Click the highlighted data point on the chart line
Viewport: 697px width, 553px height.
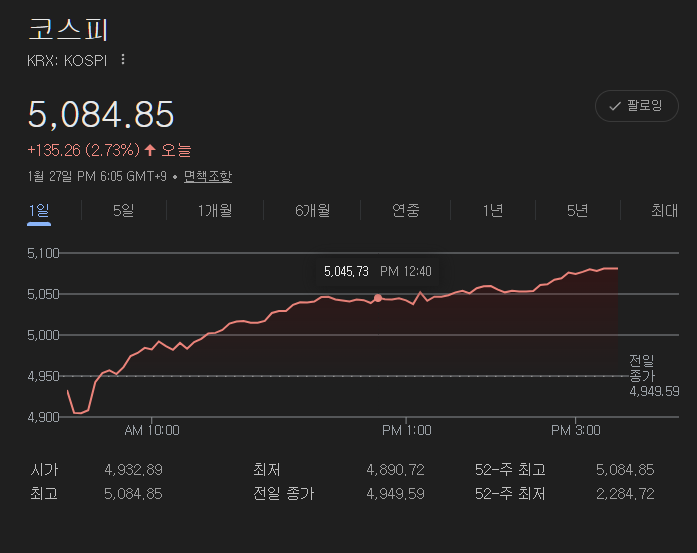[378, 298]
